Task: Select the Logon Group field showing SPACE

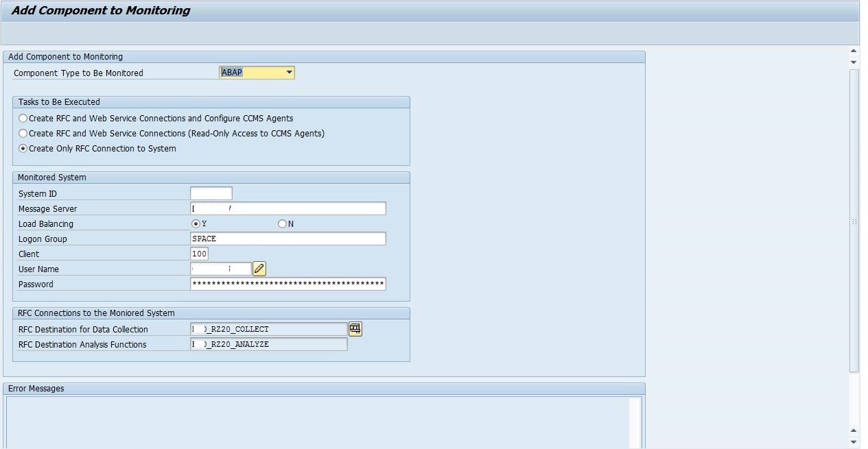Action: [x=288, y=239]
